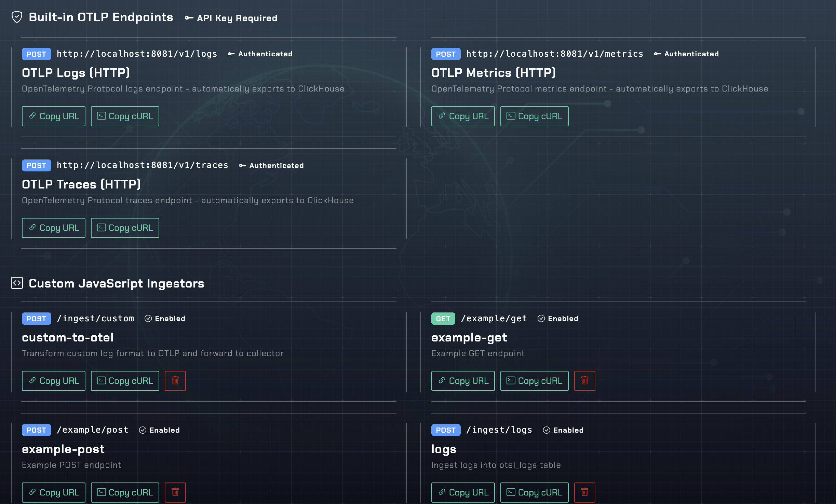Toggle the Enabled status on example-get
The width and height of the screenshot is (836, 504).
pos(557,318)
